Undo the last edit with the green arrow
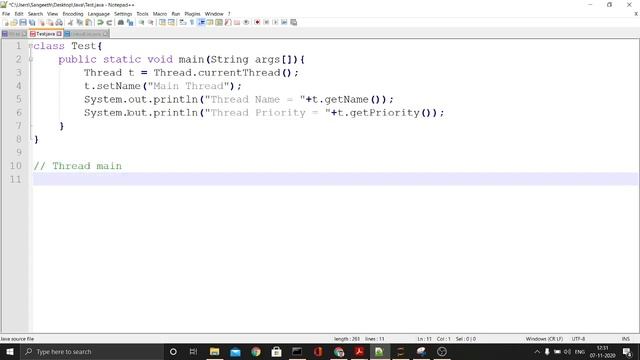 click(x=100, y=22)
